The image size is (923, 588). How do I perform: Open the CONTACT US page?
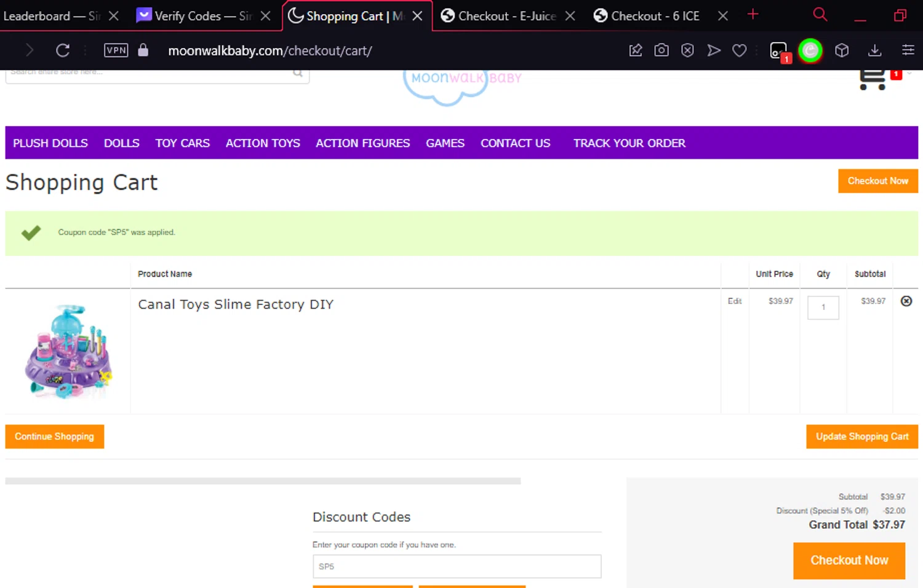coord(515,143)
